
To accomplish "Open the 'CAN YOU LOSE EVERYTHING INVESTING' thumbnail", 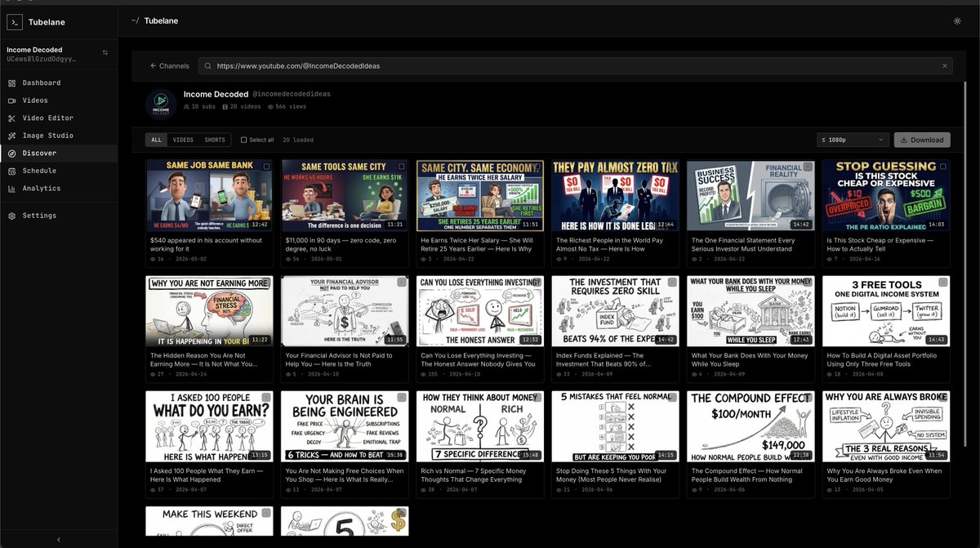I will 479,311.
